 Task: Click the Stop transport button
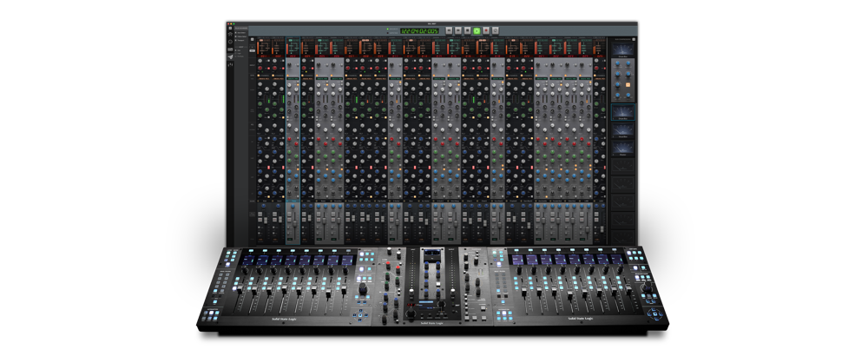pos(467,30)
